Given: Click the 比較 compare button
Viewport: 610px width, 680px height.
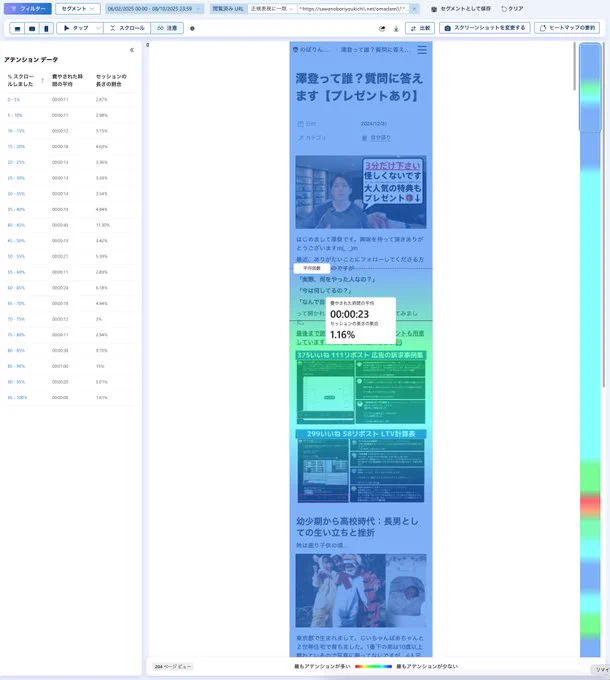Looking at the screenshot, I should 420,28.
